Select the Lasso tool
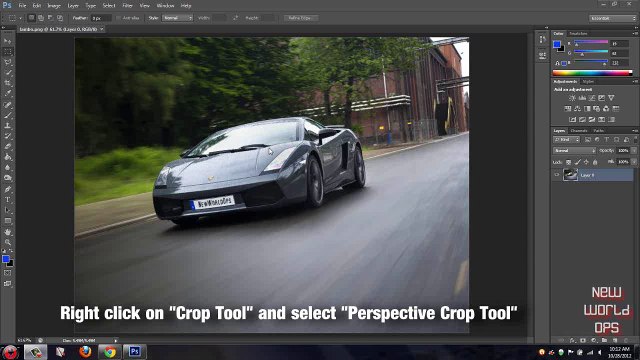 click(x=8, y=62)
